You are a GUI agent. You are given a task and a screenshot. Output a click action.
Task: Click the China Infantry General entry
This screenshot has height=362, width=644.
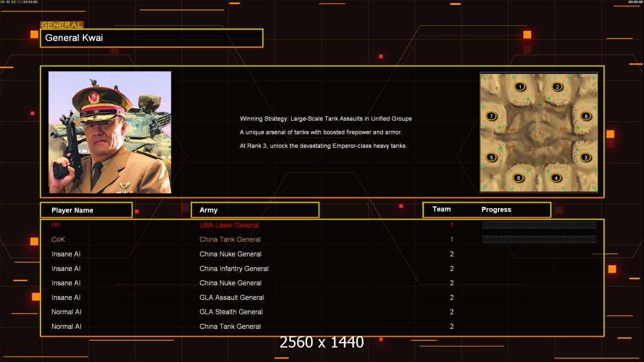(234, 268)
